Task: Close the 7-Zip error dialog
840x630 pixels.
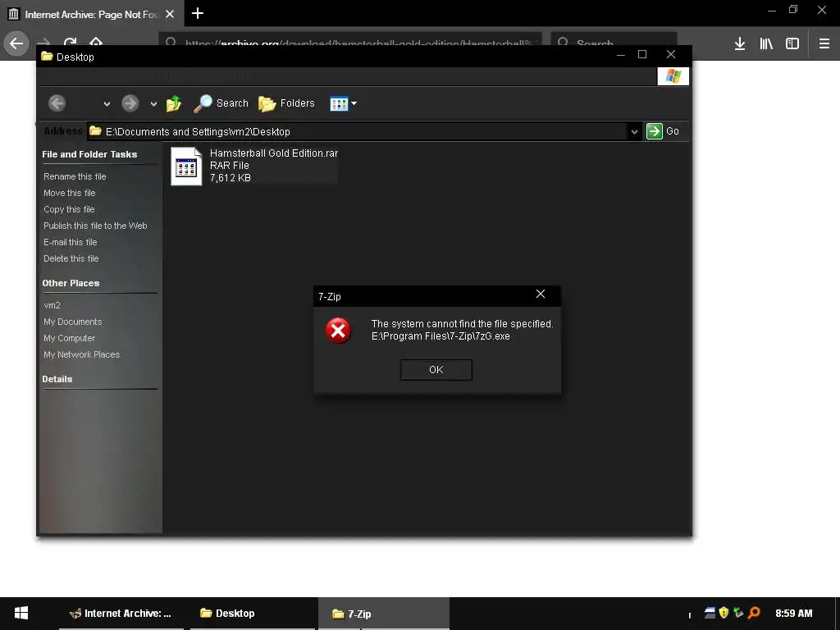Action: point(541,294)
